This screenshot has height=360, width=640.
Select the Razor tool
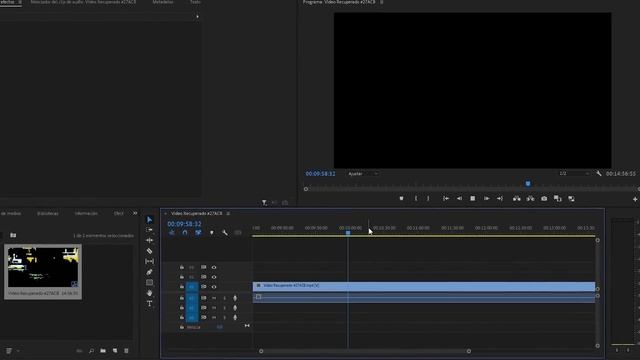pos(149,251)
